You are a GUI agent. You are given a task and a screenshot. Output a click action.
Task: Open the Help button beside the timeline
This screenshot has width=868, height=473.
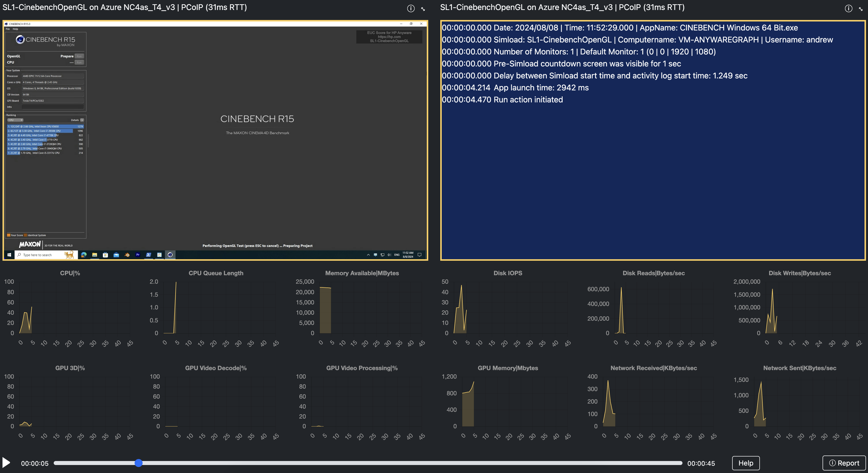coord(746,463)
